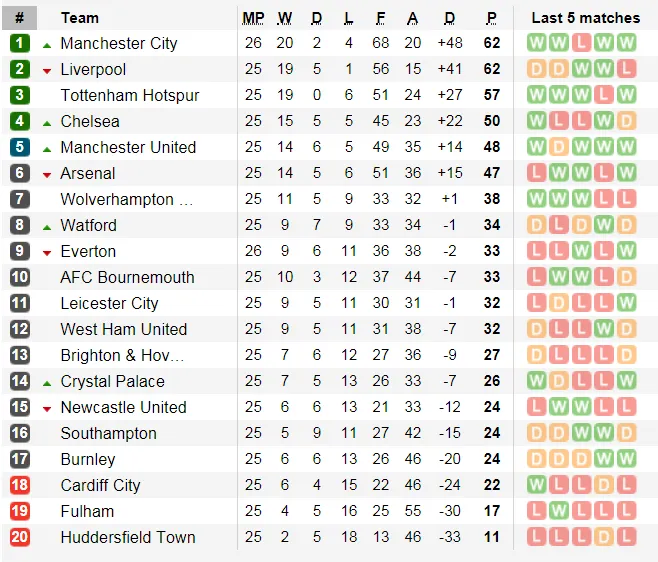Click Everton's first result in last 5 matches

pos(536,251)
